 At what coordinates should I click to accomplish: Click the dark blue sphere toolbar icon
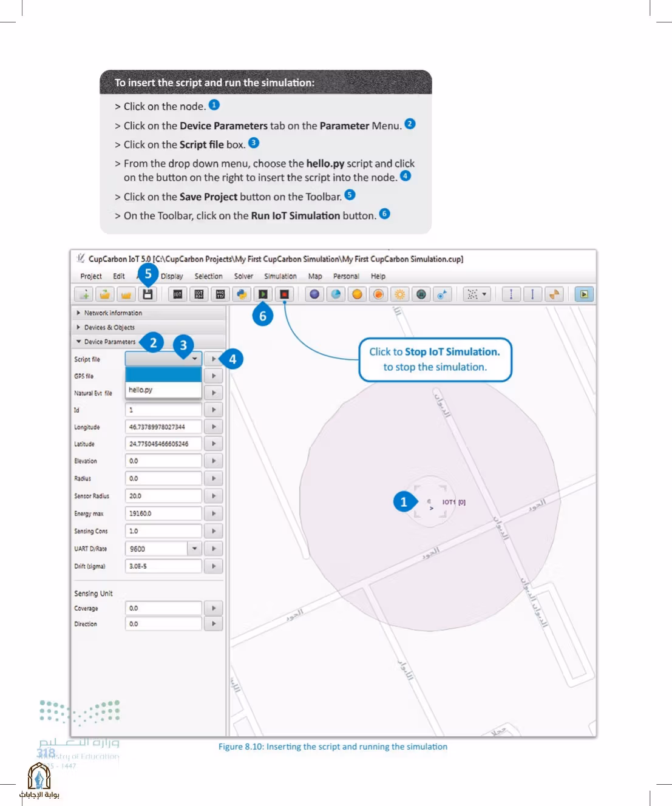coord(314,294)
